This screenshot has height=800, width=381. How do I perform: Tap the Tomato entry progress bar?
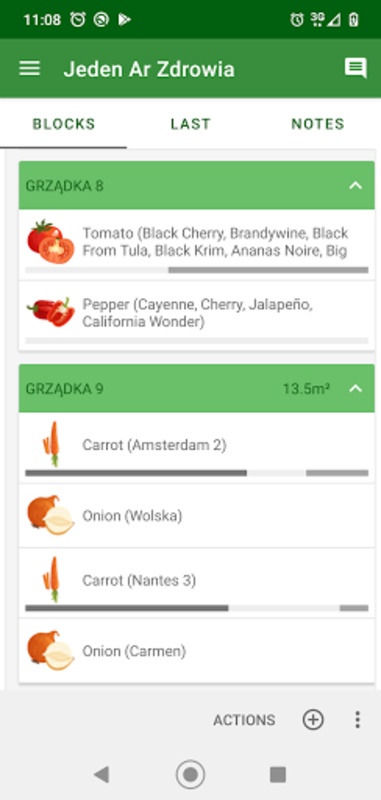(197, 270)
